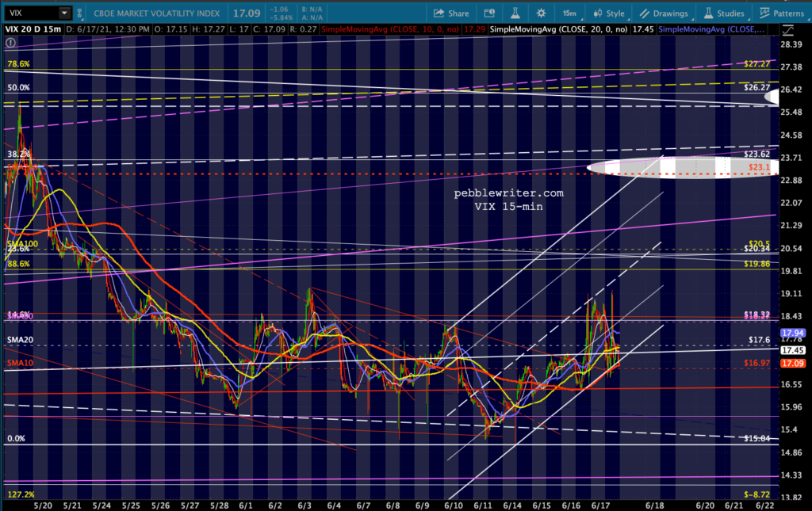Select the SimpleMovingAvg 20 study label
The image size is (812, 511).
click(559, 30)
